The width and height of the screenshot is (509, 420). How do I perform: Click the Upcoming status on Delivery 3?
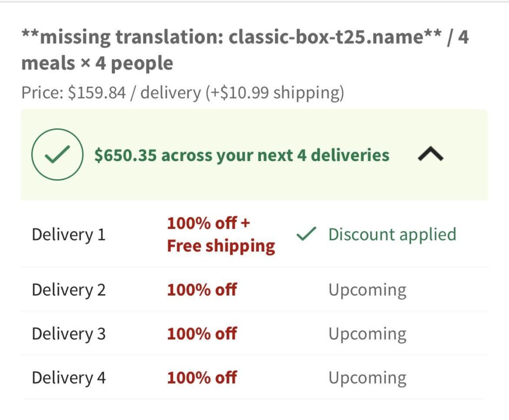point(368,334)
